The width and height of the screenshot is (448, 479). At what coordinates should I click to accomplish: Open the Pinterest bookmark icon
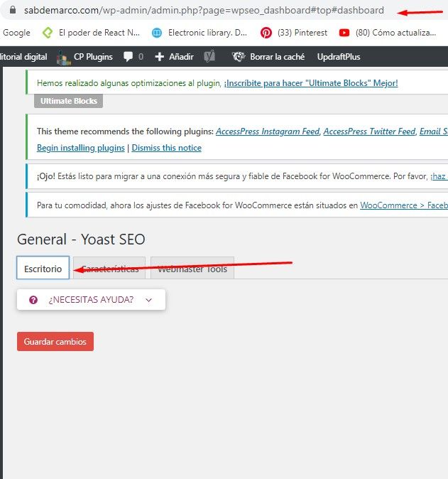coord(266,33)
